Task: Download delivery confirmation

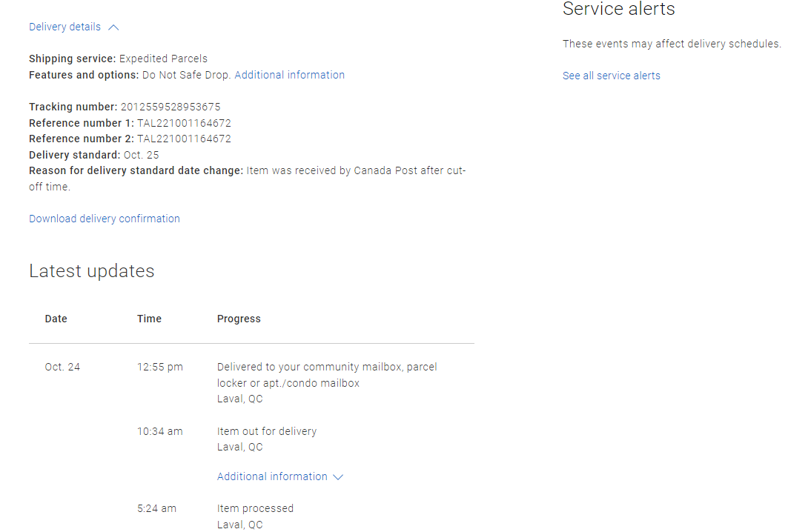Action: pyautogui.click(x=105, y=219)
